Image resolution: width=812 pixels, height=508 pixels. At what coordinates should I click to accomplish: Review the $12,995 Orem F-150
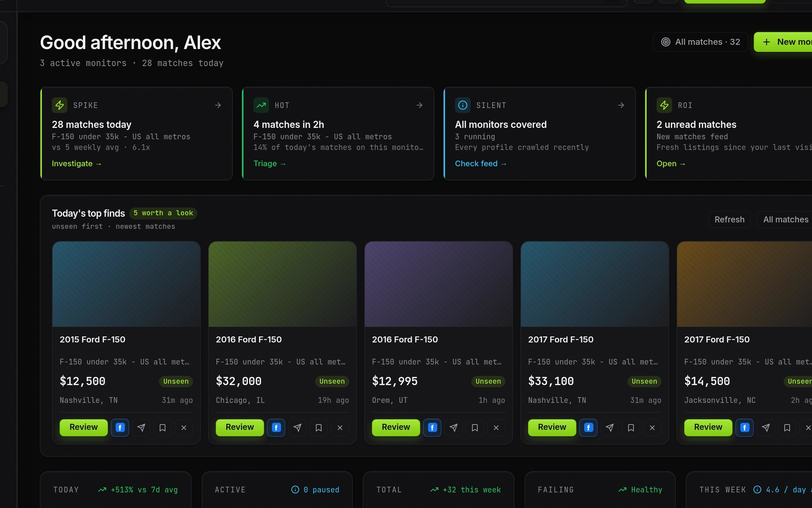tap(396, 427)
